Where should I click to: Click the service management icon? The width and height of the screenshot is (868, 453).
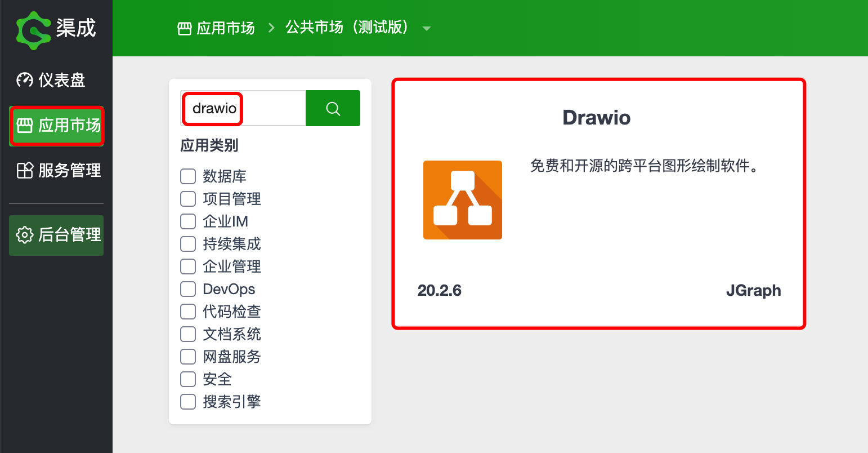point(25,170)
